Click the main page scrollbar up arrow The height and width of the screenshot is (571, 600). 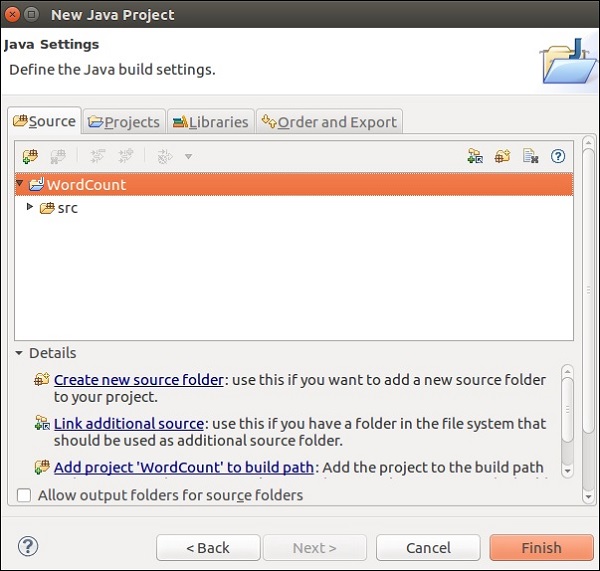589,142
